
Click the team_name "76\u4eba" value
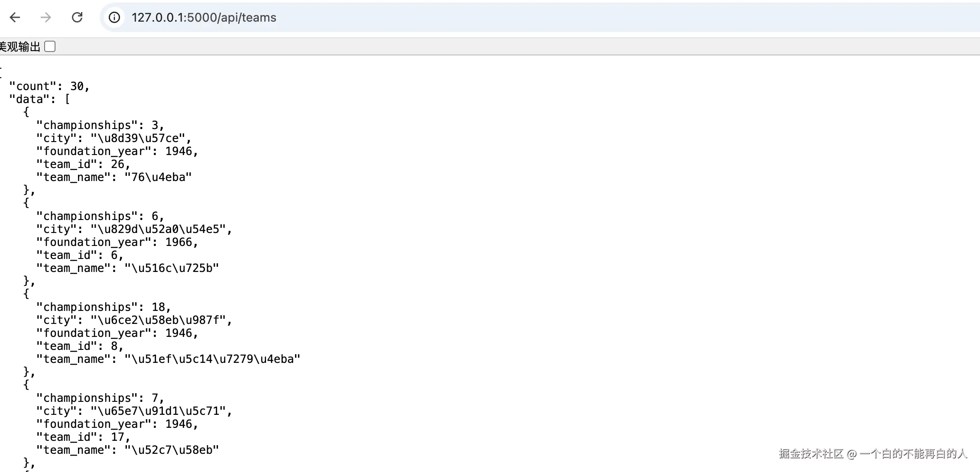point(158,177)
